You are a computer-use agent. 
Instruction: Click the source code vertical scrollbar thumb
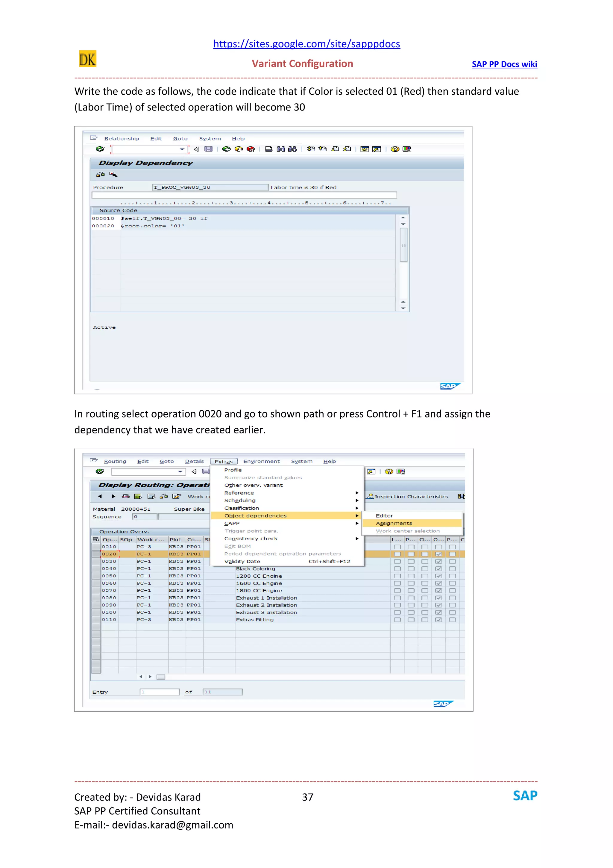tap(403, 245)
